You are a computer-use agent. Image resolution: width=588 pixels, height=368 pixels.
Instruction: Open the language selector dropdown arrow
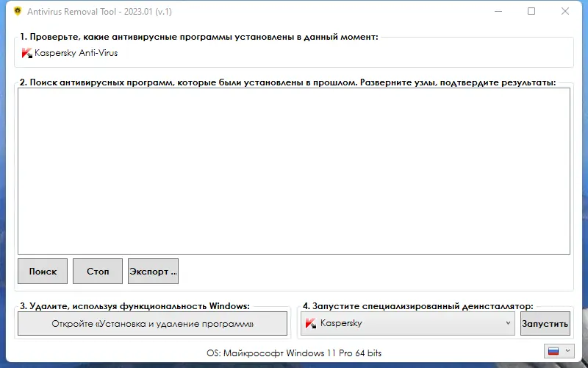tap(567, 351)
